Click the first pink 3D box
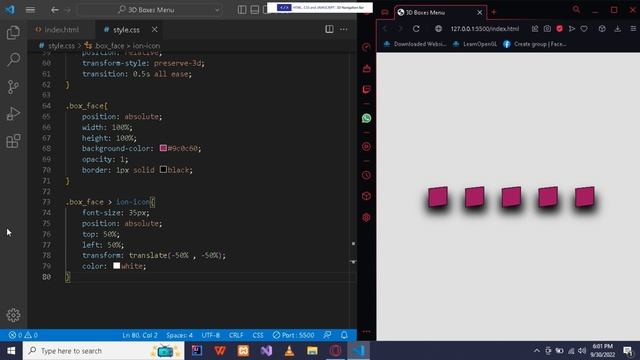Screen dimensions: 640x360 [438, 197]
